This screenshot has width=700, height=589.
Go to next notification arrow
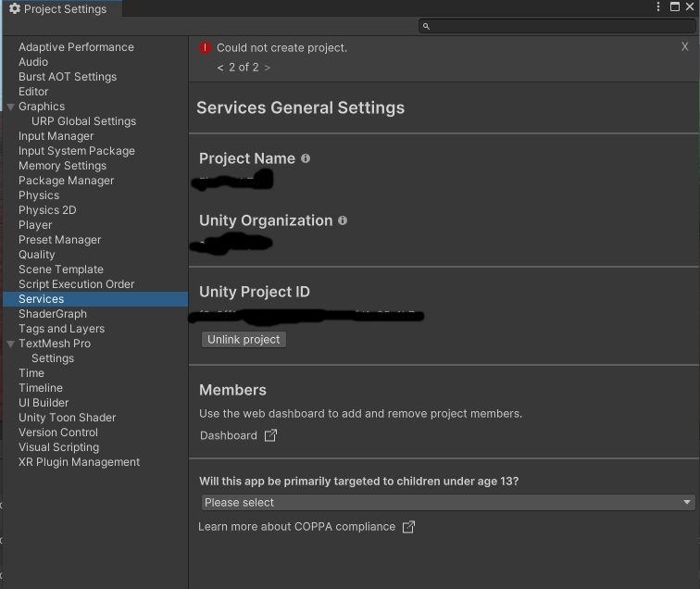(x=268, y=68)
